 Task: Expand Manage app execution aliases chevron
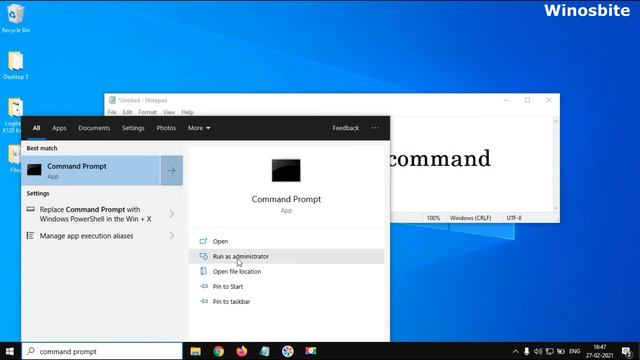coord(172,236)
